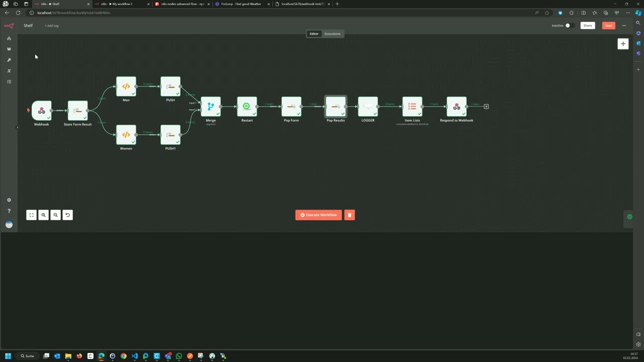Open the LOGGER node
The image size is (644, 362).
tap(368, 107)
